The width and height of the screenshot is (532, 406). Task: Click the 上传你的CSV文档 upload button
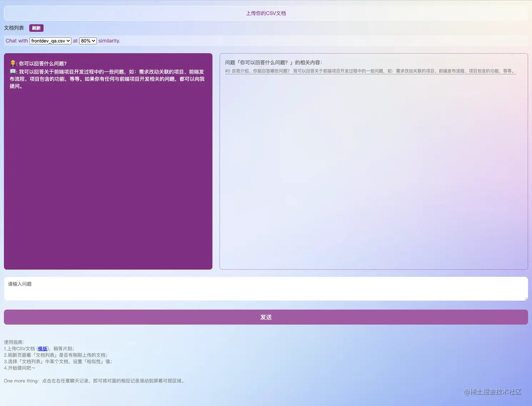tap(266, 13)
